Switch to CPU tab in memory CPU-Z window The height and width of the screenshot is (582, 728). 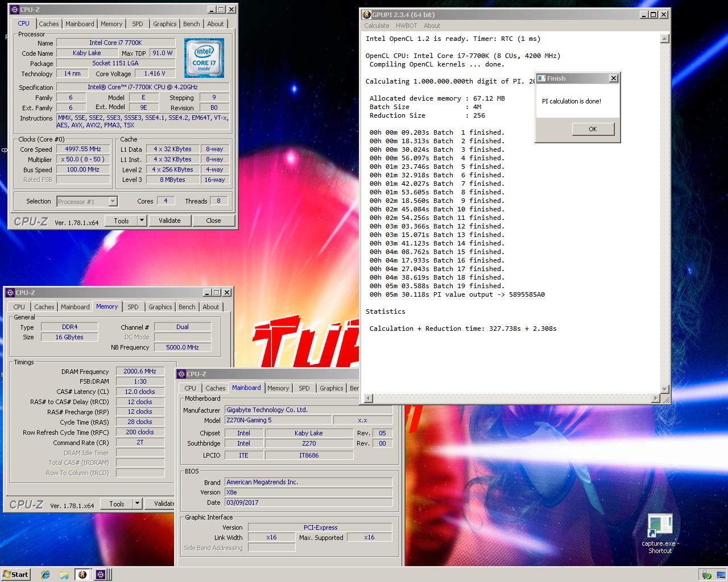[19, 307]
